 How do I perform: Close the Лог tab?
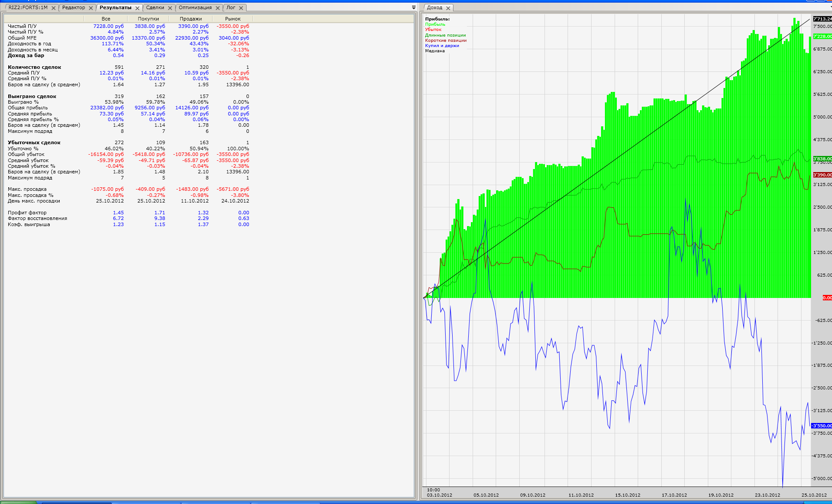241,8
